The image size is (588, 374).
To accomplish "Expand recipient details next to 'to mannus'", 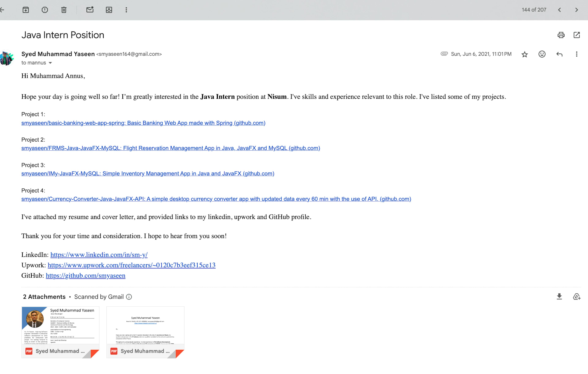I will coord(50,63).
